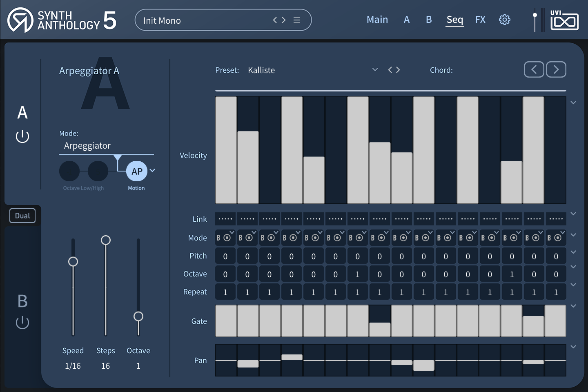
Task: Click the Speed slider handle
Action: (73, 261)
